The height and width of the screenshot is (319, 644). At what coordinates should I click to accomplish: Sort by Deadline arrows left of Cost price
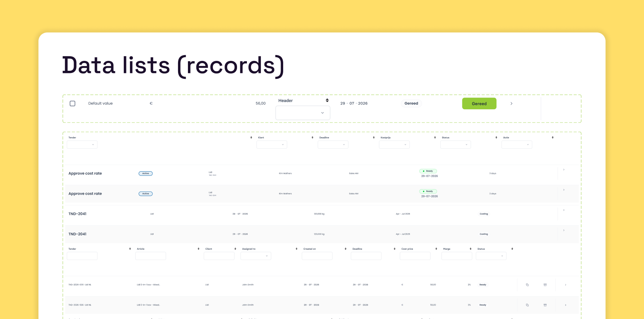coord(395,249)
